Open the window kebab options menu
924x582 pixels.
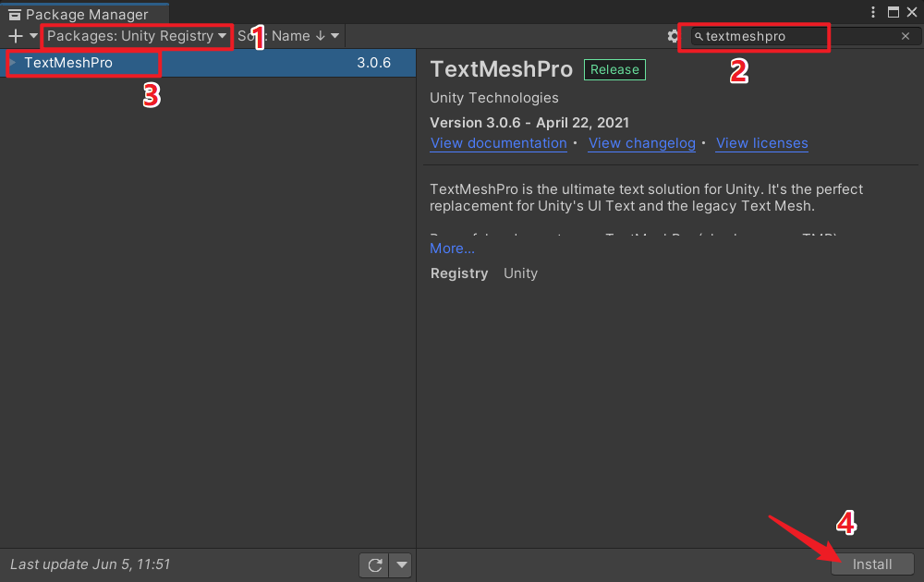(x=873, y=12)
